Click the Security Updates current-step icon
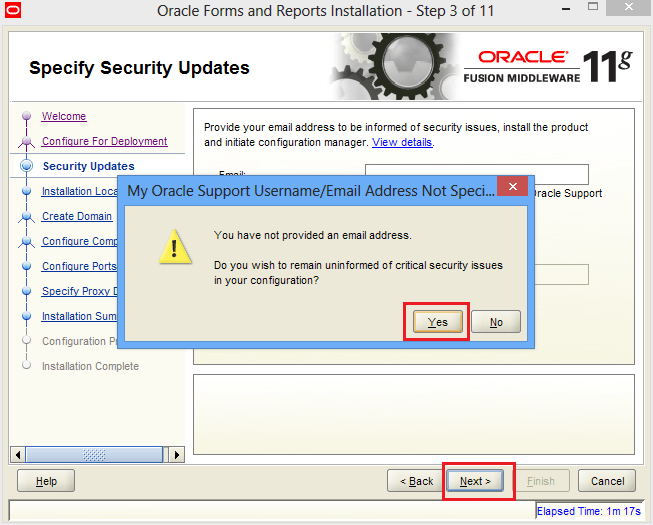Screen dimensions: 653x525 coord(26,166)
